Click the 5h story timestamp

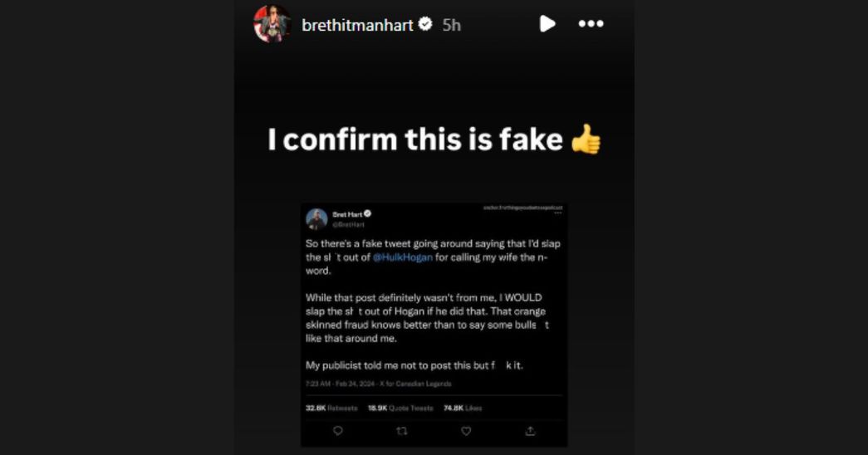451,25
